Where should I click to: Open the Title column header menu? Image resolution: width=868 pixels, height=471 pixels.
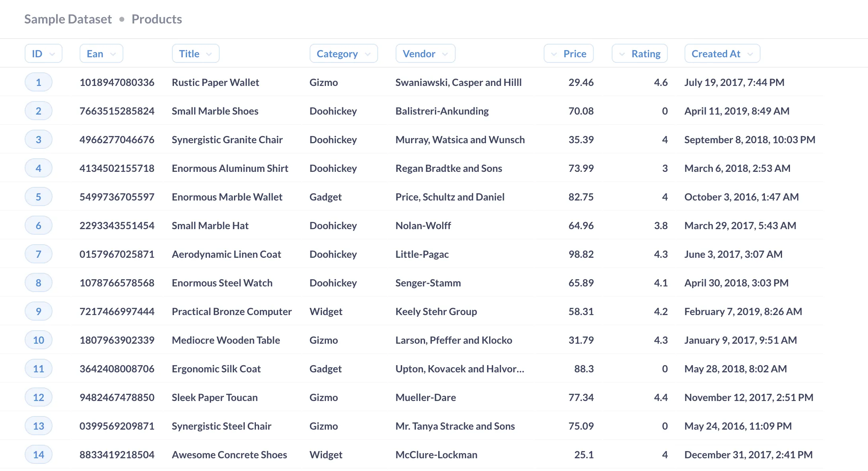195,54
